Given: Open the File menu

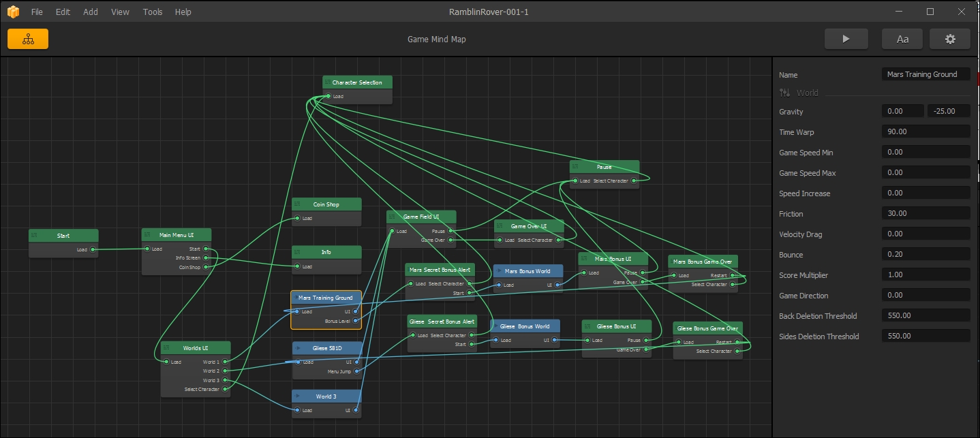Looking at the screenshot, I should tap(37, 12).
